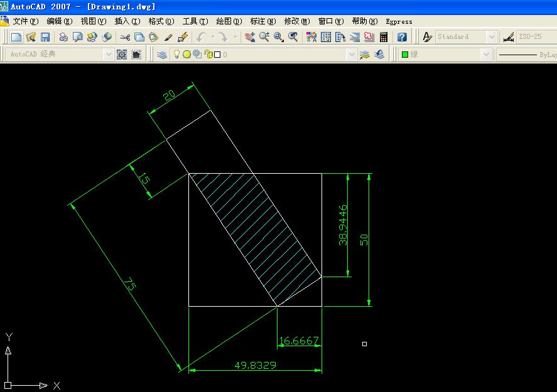Open Layer Properties Manager icon
This screenshot has height=392, width=557.
click(162, 55)
